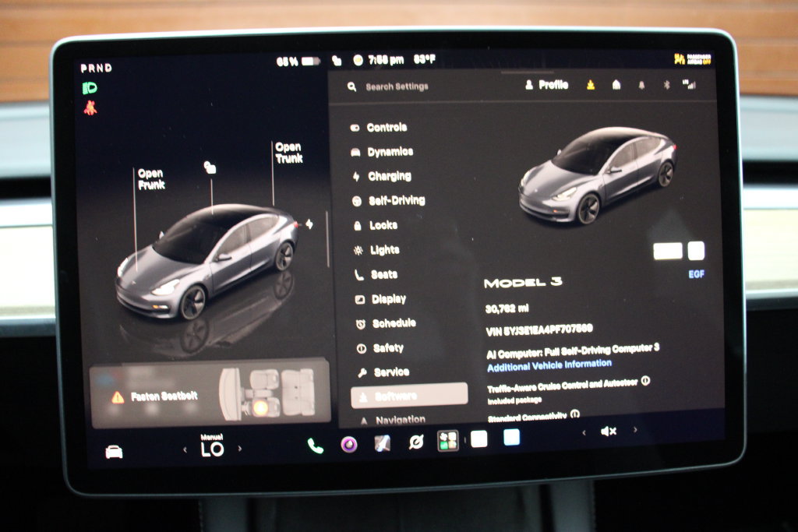Tap the VIN number text
The width and height of the screenshot is (798, 532).
539,329
